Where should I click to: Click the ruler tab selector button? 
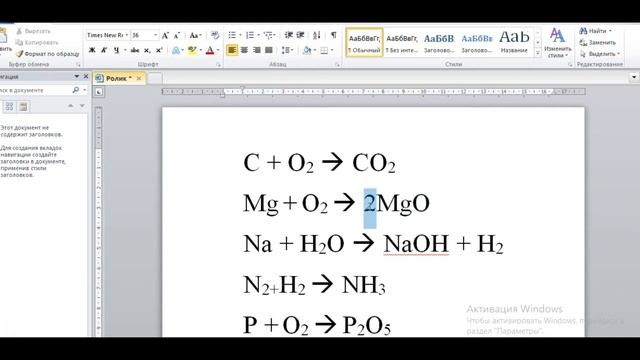coord(98,92)
